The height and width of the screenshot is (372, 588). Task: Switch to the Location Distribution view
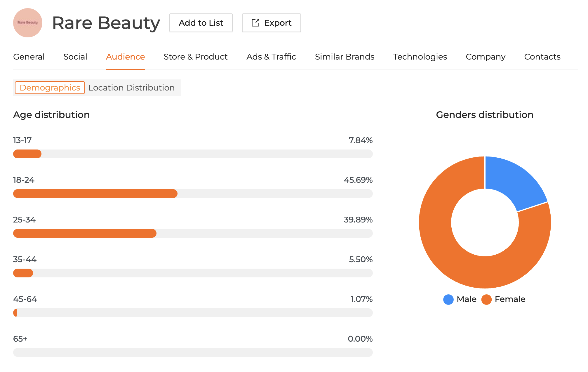point(132,87)
